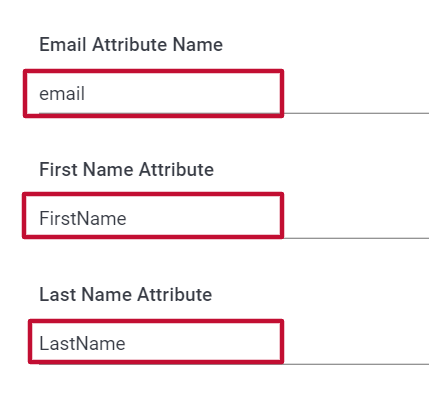The height and width of the screenshot is (398, 429).
Task: Select the 'LastName' value text
Action: click(82, 344)
